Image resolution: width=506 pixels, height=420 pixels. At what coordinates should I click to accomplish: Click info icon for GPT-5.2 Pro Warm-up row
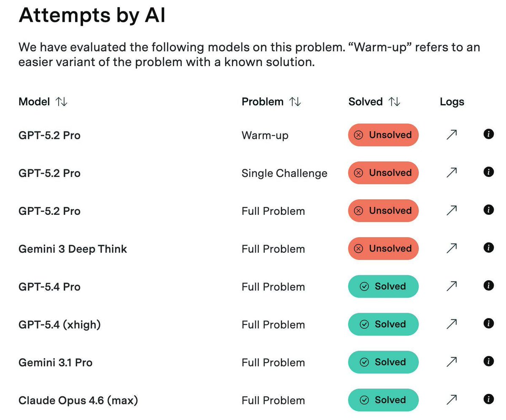[488, 134]
